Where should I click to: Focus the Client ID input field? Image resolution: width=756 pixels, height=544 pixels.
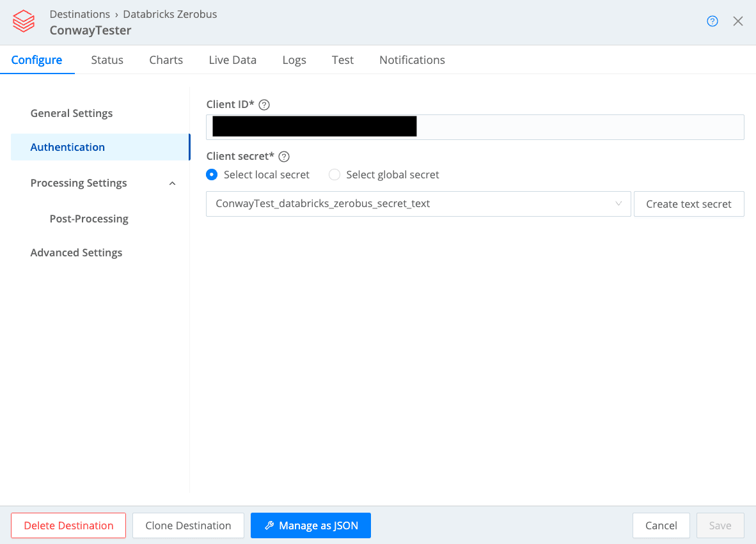point(475,127)
